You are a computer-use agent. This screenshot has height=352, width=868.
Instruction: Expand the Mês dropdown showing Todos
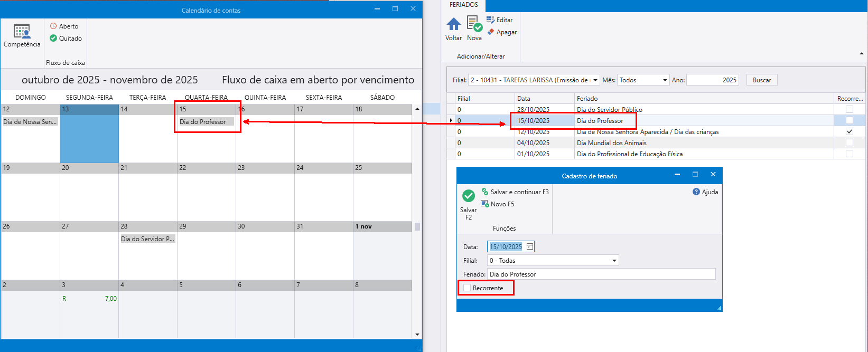coord(665,80)
